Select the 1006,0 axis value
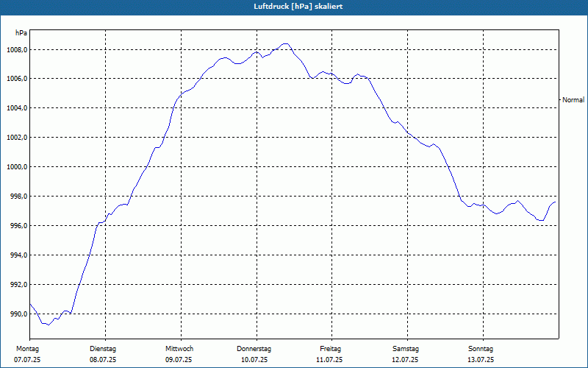 17,79
